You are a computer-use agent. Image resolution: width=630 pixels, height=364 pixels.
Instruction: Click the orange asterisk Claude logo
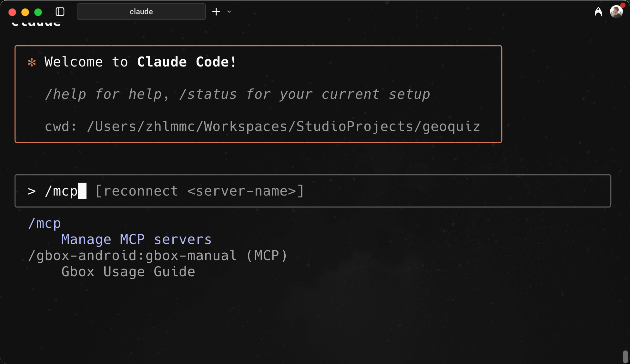click(x=32, y=62)
